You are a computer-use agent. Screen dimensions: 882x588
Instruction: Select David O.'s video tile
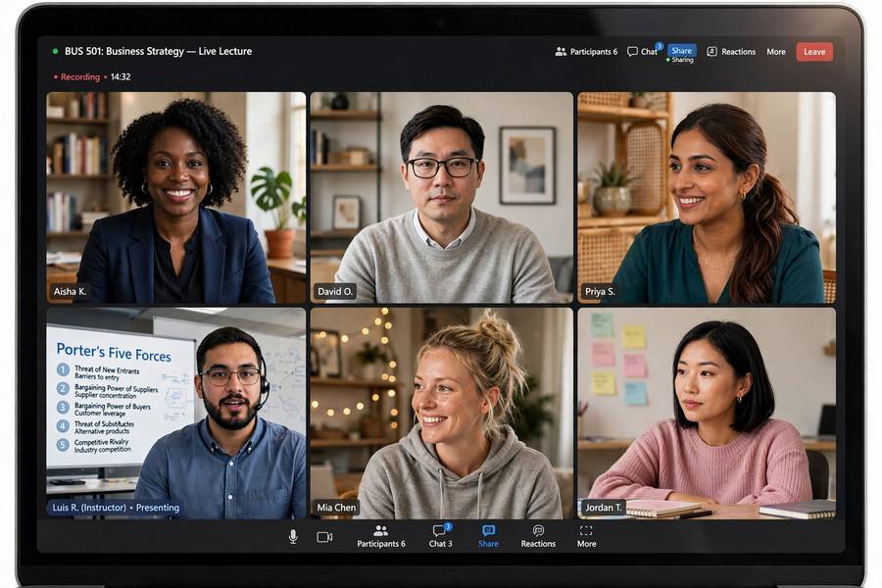[x=442, y=198]
